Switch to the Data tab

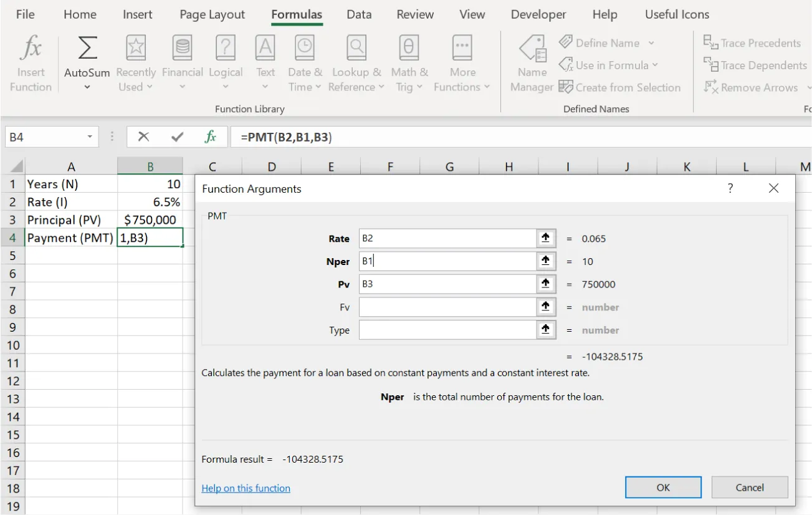coord(359,14)
